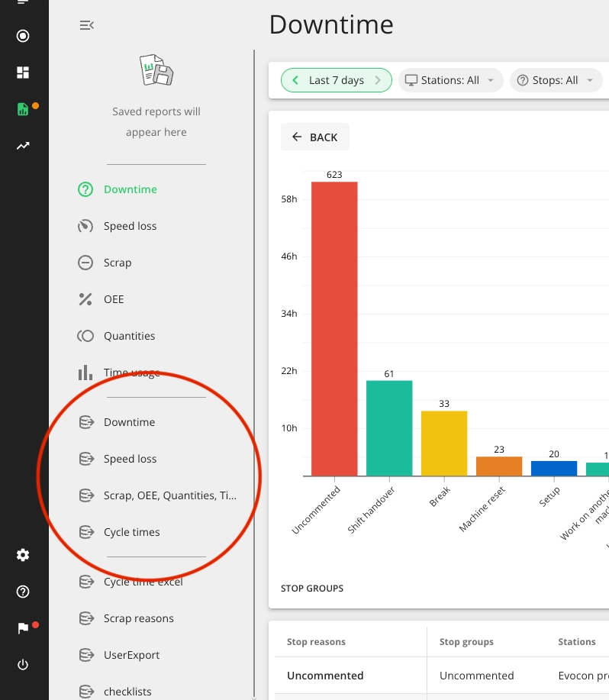Collapse the reports side menu icon

pyautogui.click(x=86, y=25)
